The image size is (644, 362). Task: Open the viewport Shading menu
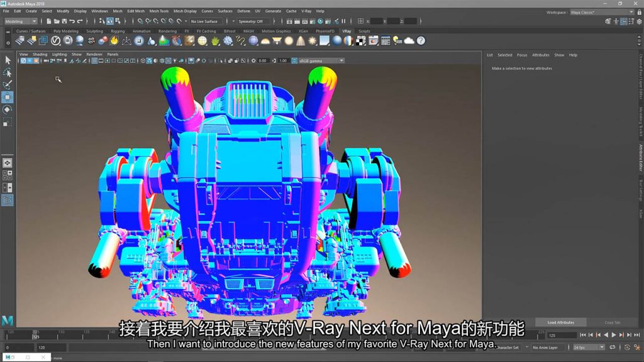(x=40, y=54)
